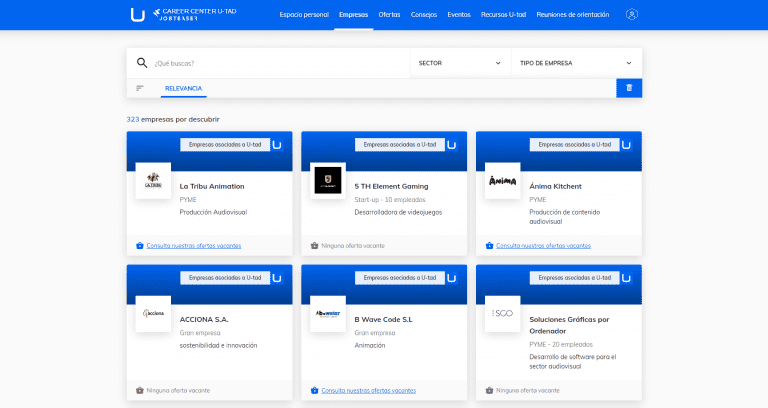This screenshot has height=408, width=768.
Task: Click La Tribu Animation company logo
Action: click(x=153, y=181)
